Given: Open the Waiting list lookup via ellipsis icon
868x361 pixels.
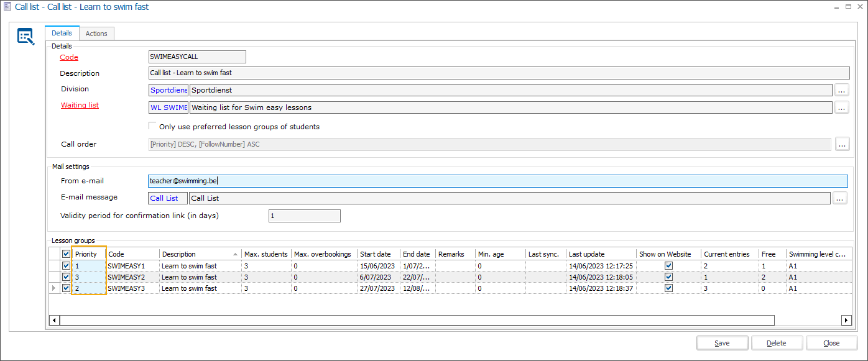Looking at the screenshot, I should point(842,107).
